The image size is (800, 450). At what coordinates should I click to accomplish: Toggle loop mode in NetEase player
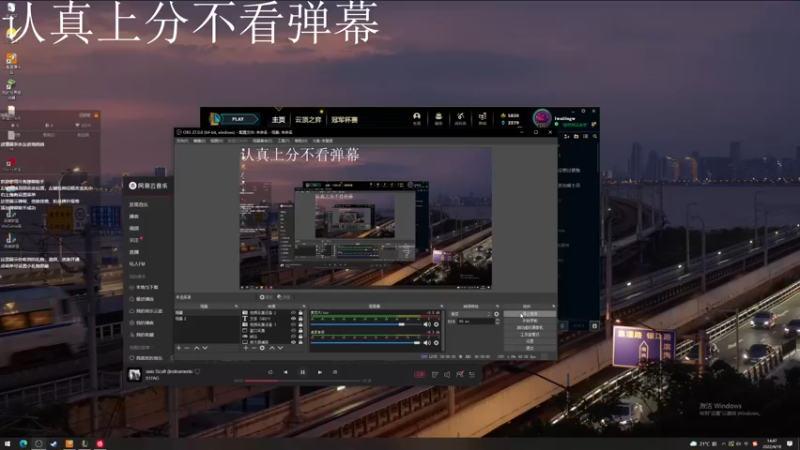270,372
